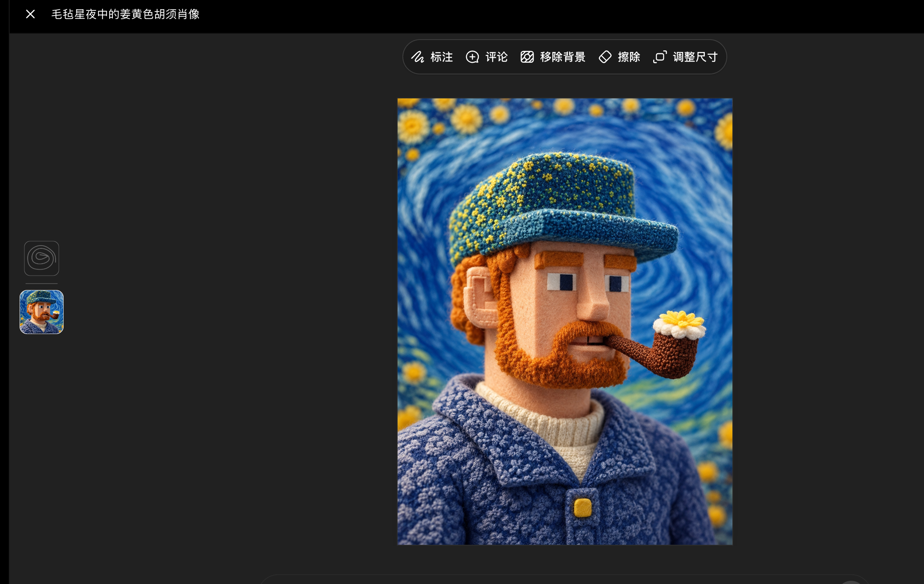Open the spiral swirl icon in left sidebar
924x584 pixels.
tap(42, 258)
